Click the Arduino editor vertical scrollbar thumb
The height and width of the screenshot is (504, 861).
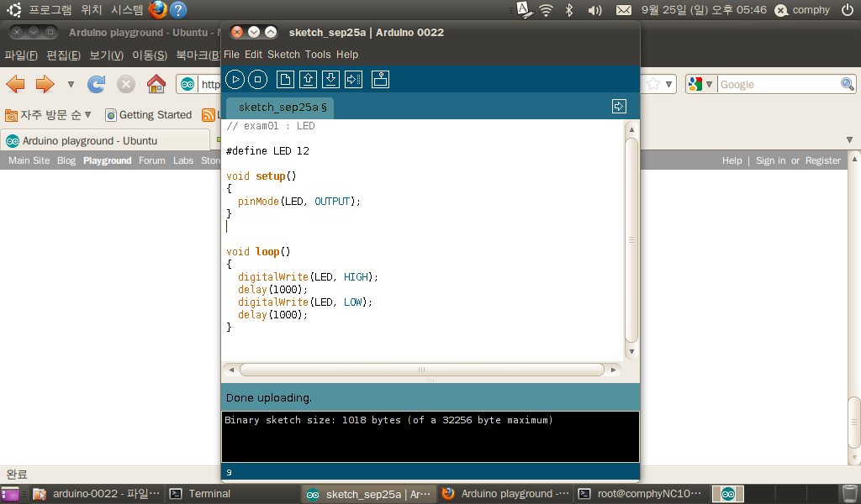click(631, 239)
